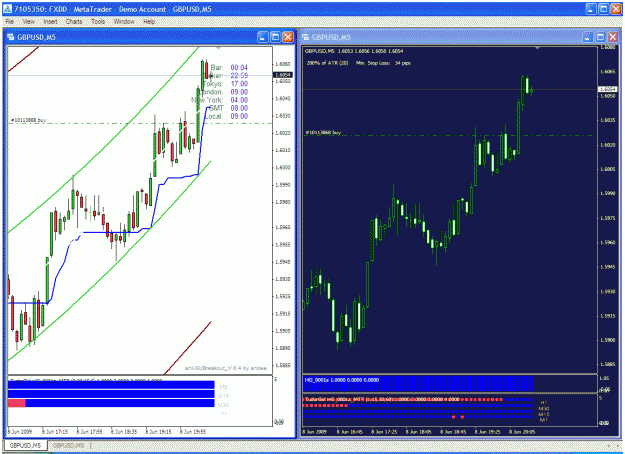This screenshot has height=454, width=625.
Task: Open the Help menu
Action: click(149, 22)
